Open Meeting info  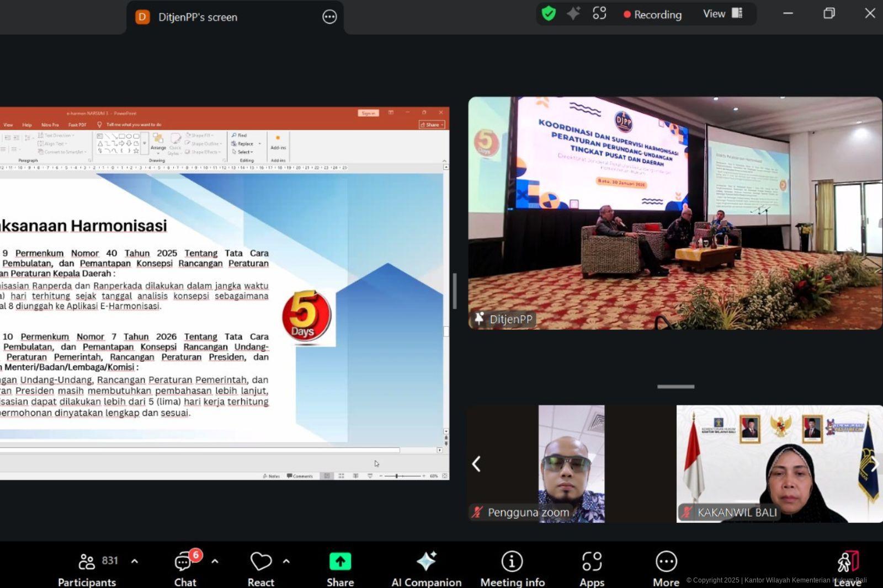point(512,569)
